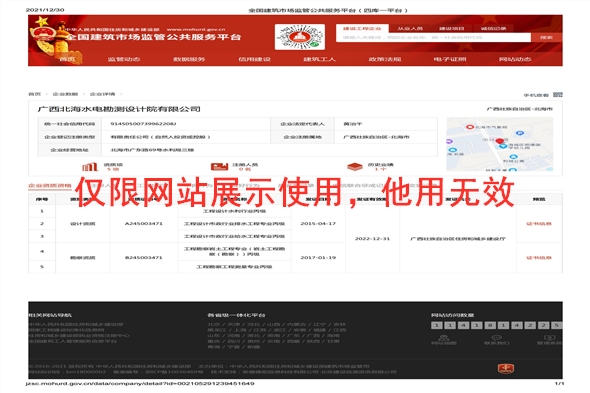Click the QR code image in banner
590x393 pixels.
tap(300, 37)
